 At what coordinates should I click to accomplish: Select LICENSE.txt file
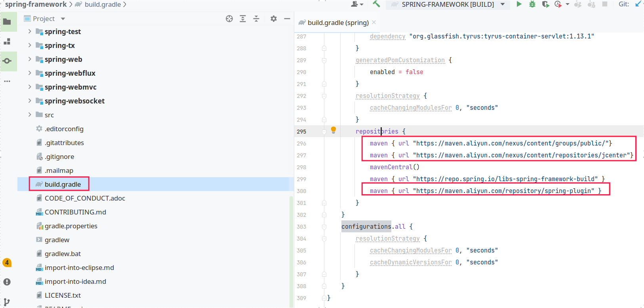tap(63, 295)
